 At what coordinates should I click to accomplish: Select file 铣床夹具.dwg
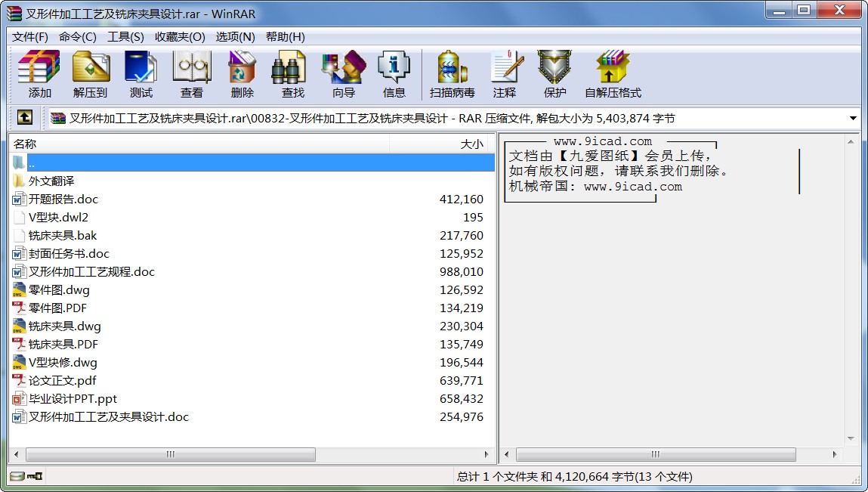pyautogui.click(x=64, y=326)
